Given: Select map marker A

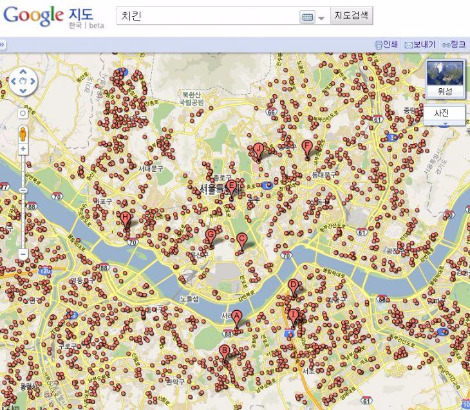Looking at the screenshot, I should click(236, 319).
